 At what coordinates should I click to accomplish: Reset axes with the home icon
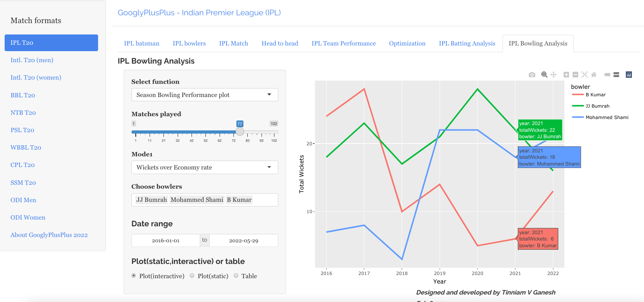[x=594, y=75]
